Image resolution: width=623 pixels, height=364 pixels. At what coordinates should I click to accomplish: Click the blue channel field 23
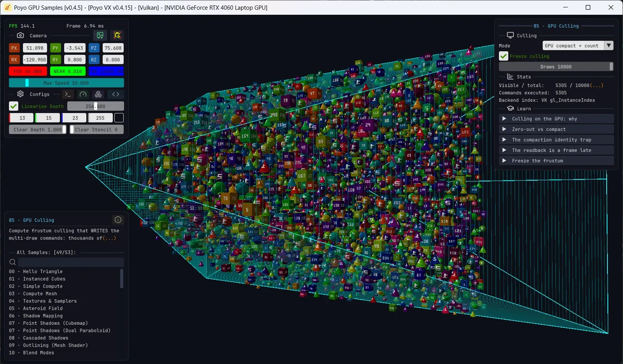(74, 118)
